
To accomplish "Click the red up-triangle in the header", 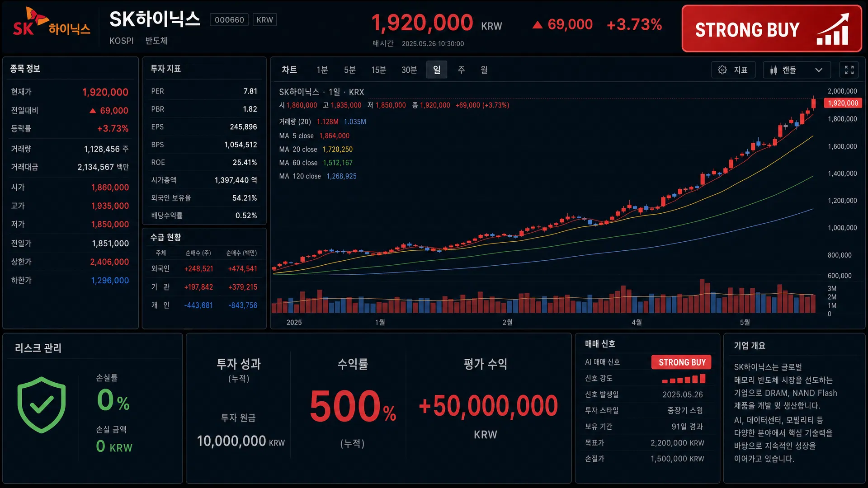I will [538, 24].
